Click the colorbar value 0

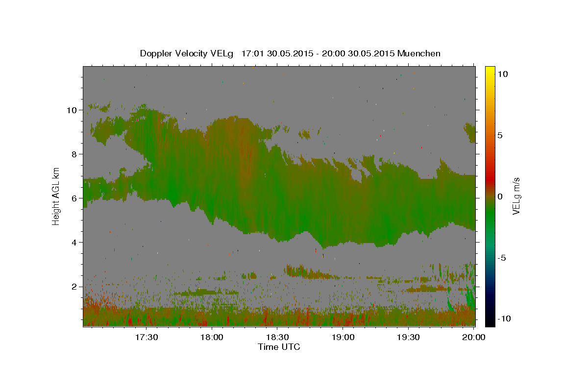tap(500, 196)
